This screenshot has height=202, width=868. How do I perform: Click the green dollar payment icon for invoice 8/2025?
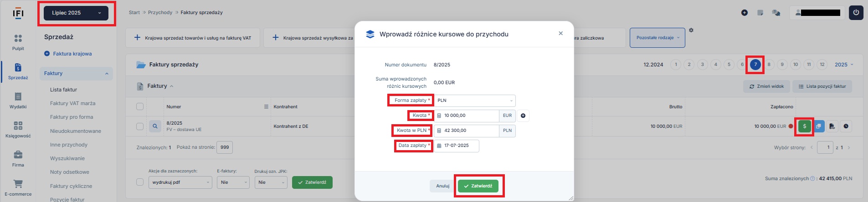point(805,126)
